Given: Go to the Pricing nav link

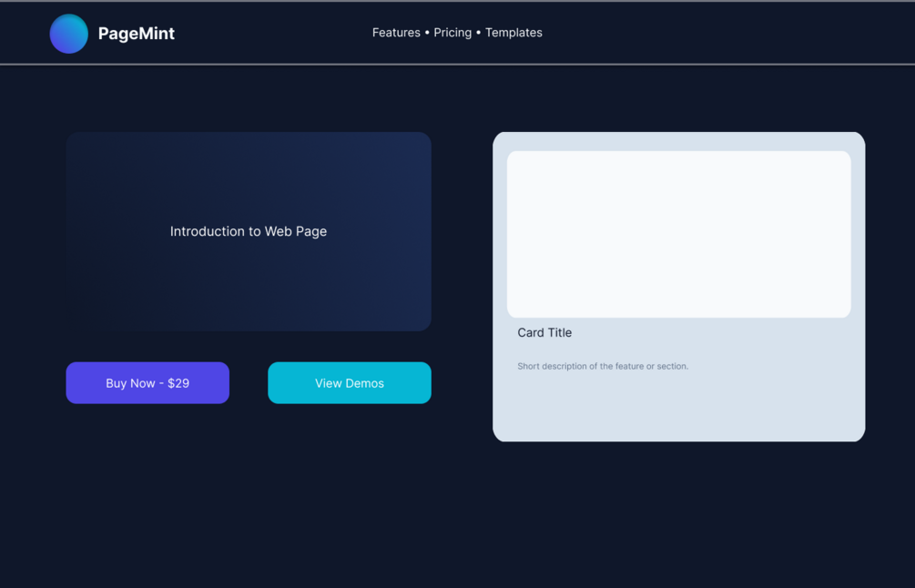Looking at the screenshot, I should 452,33.
